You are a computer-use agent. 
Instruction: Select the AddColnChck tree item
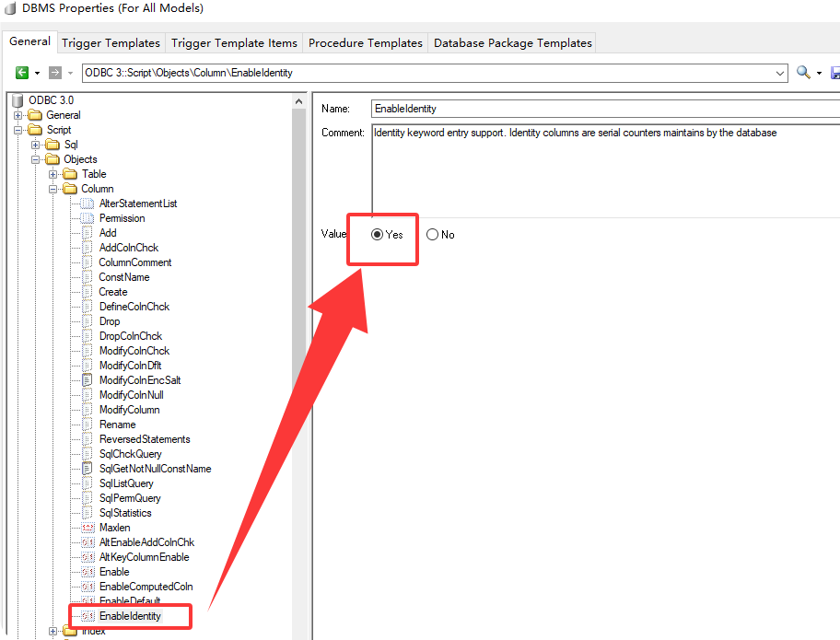tap(129, 248)
